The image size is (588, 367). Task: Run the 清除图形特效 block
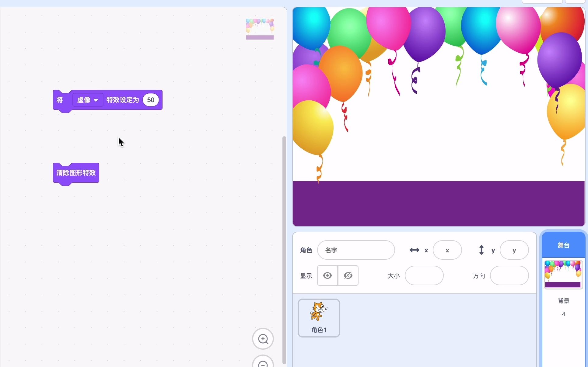point(75,173)
